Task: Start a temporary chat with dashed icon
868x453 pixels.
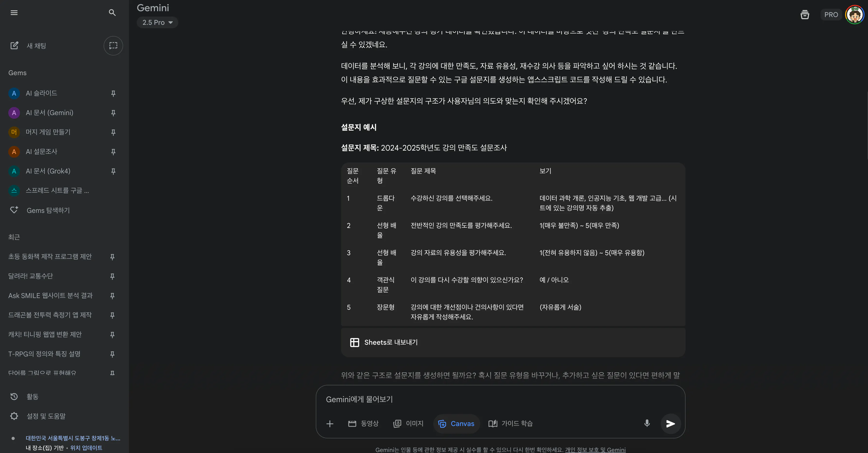Action: tap(113, 45)
